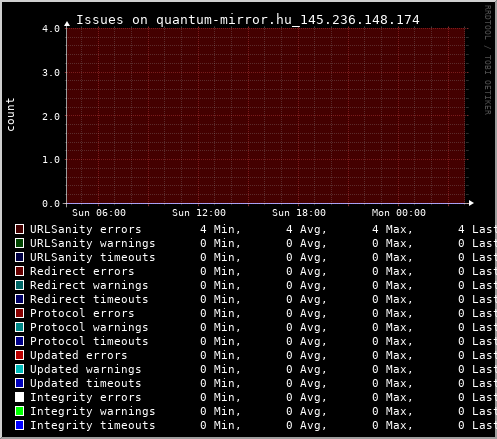
Task: Click the Sun 18:00 time axis label
Action: pyautogui.click(x=299, y=213)
